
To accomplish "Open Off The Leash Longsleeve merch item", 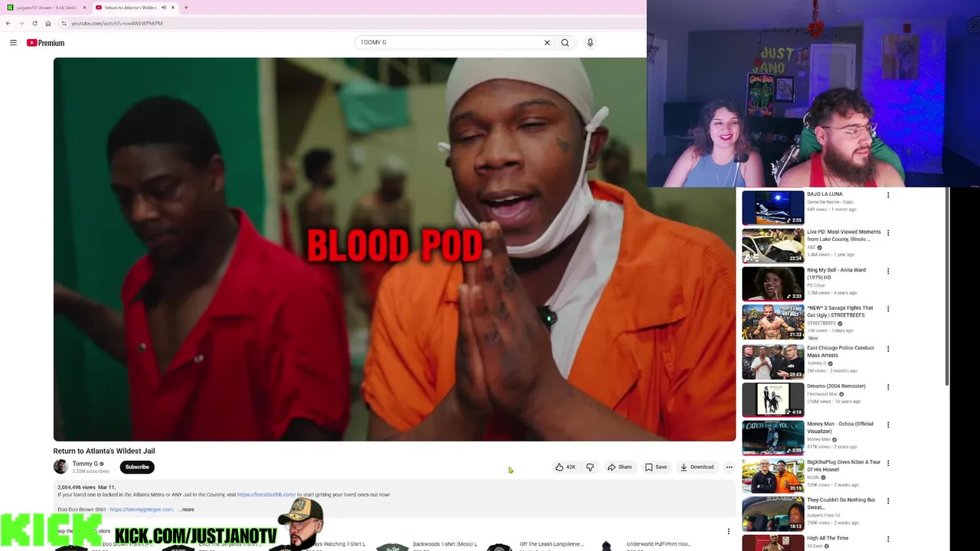I will click(x=551, y=544).
